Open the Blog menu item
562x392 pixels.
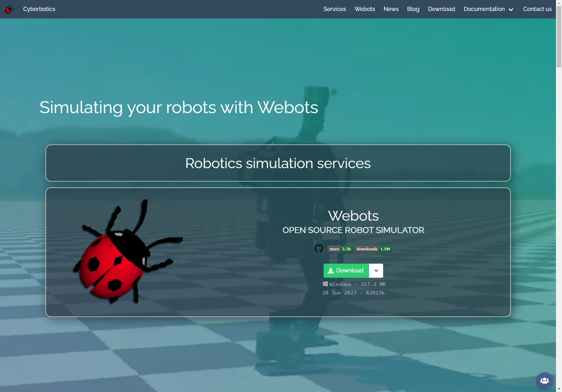click(413, 9)
